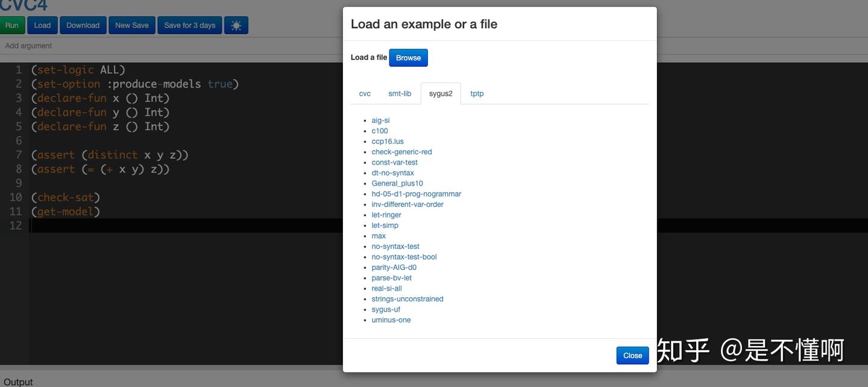Click the Browse file button
This screenshot has height=387, width=868.
tap(408, 58)
